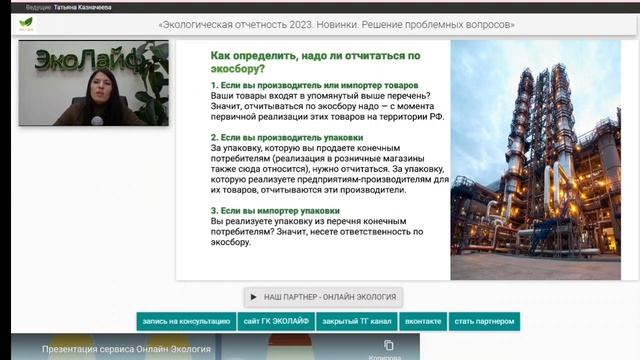Play the 'НАШ ПАРТНЕР - ОНЛАЙН ЭКОЛОГИЯ' video
Screen dimensions: 640x360
323,297
